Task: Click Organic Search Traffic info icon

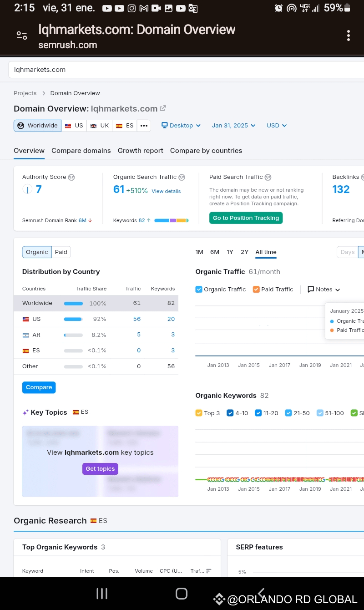Action: tap(182, 177)
